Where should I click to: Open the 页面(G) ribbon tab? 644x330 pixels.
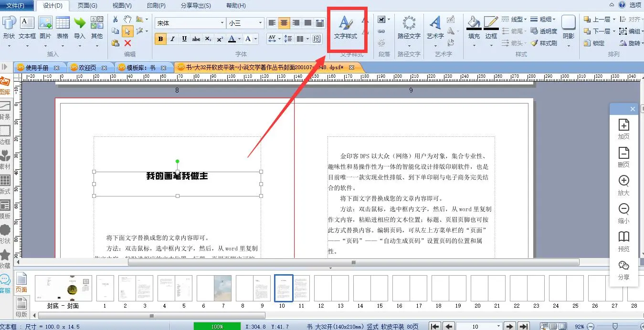(x=87, y=6)
